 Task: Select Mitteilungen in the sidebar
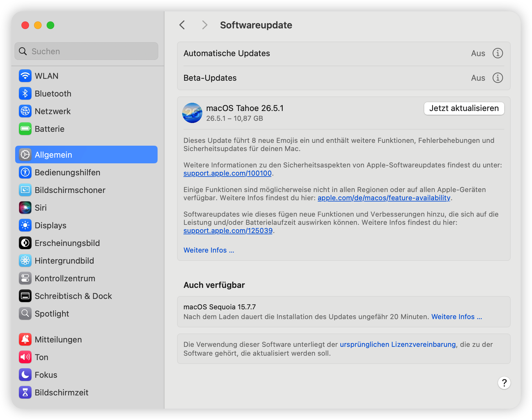[x=58, y=340]
